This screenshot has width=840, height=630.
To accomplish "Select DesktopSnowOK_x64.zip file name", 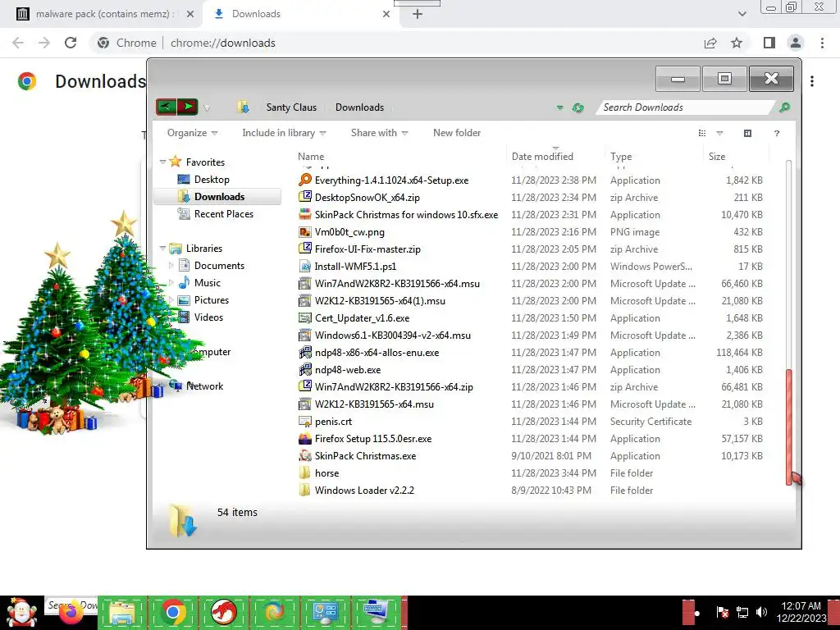I will click(x=367, y=198).
